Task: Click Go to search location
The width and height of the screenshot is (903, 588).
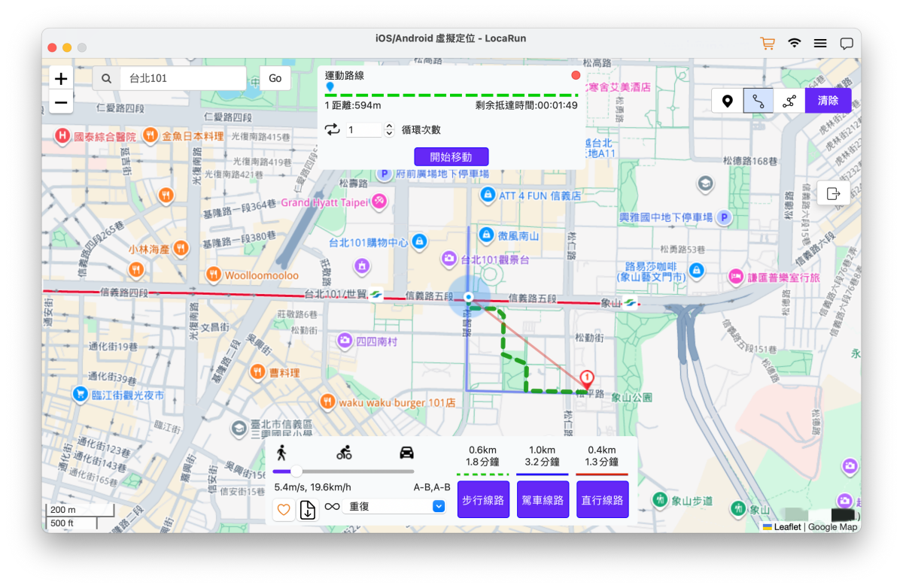Action: 275,78
